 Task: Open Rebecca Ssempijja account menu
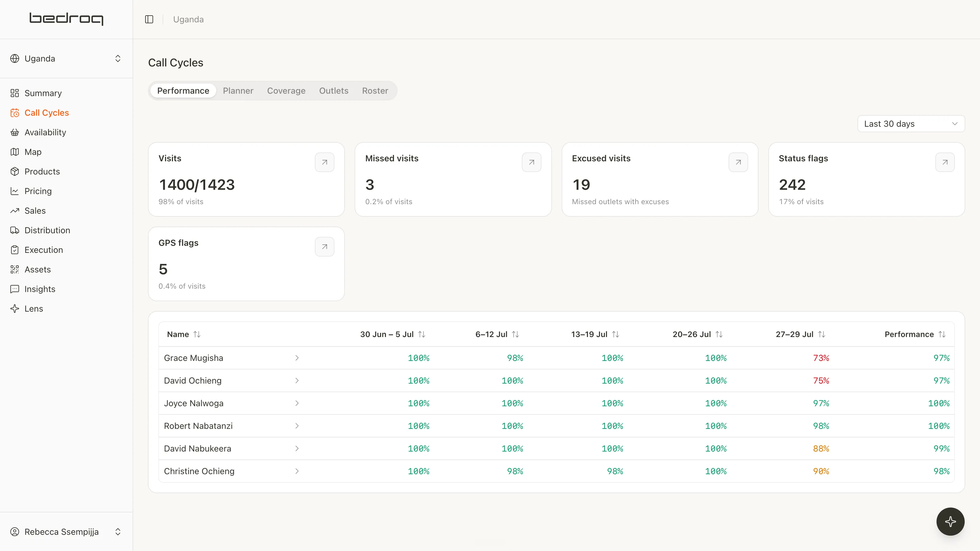pos(66,532)
